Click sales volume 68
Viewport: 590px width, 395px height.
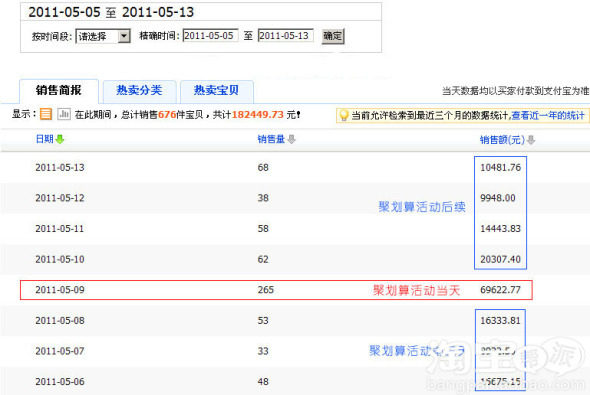(x=263, y=167)
